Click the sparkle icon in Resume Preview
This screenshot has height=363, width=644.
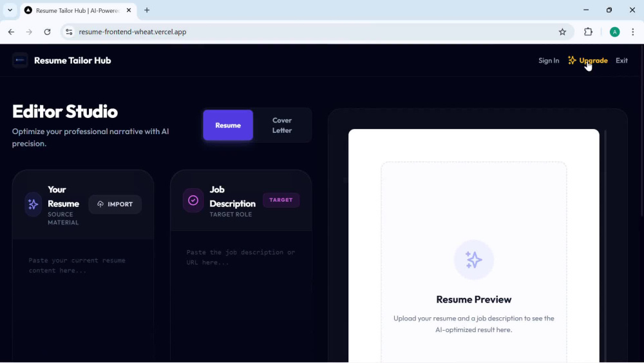[x=473, y=260]
